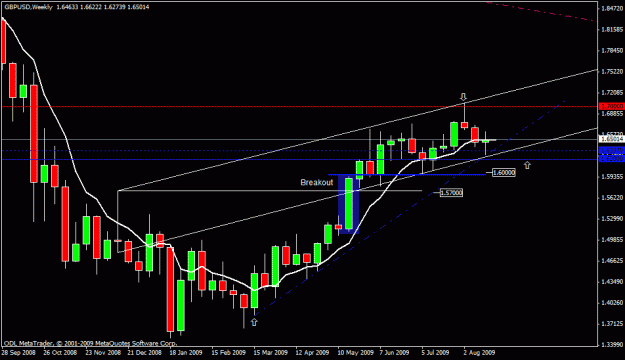Click the 28 Sep 2008 date label
The width and height of the screenshot is (625, 360).
click(x=18, y=353)
